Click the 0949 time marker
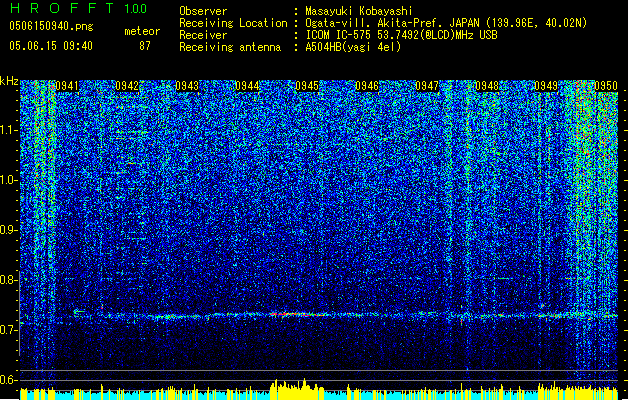 [546, 86]
